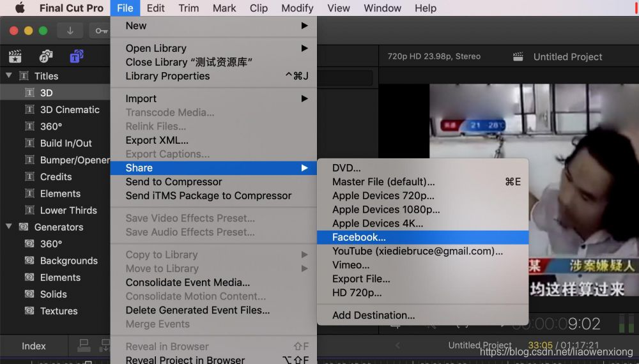Screen dimensions: 639x364
Task: Select YouTube (xiediebruce@gmail.com)... destination
Action: click(422, 251)
